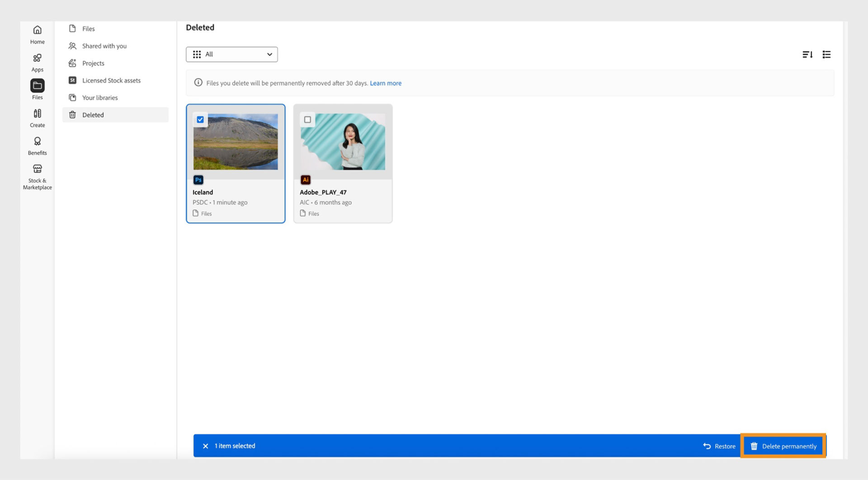Open the Benefits section

(37, 145)
